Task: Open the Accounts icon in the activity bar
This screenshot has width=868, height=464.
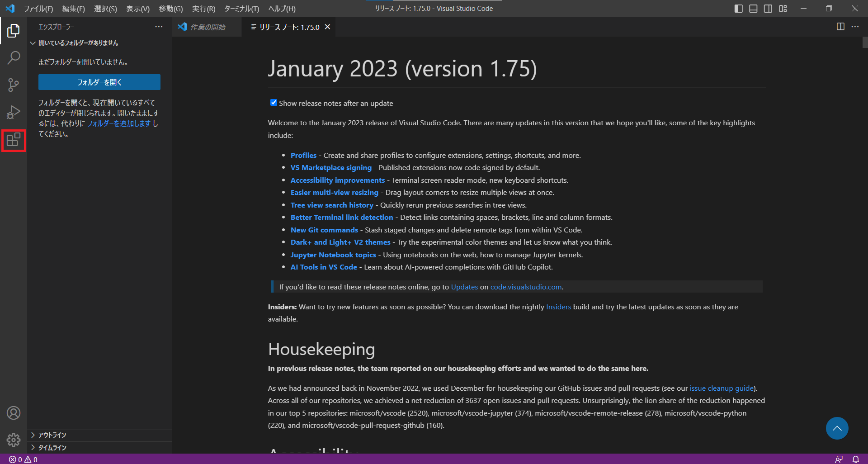Action: point(14,412)
